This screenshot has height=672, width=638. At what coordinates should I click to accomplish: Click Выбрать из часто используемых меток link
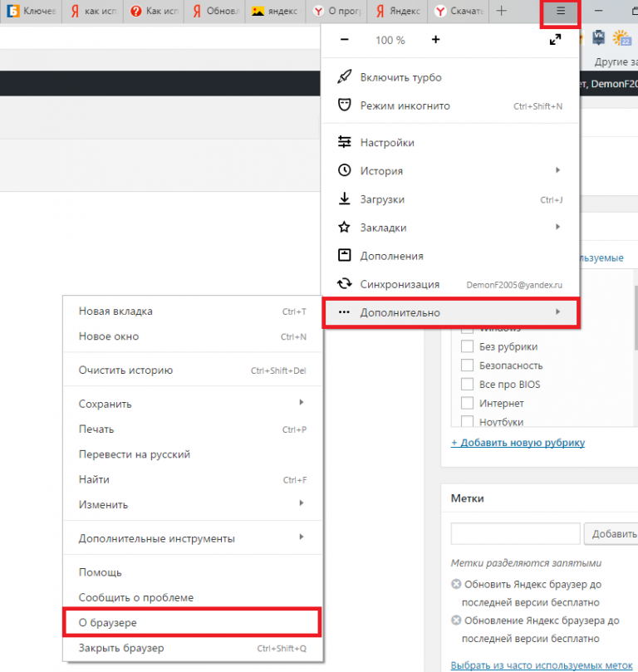(542, 665)
